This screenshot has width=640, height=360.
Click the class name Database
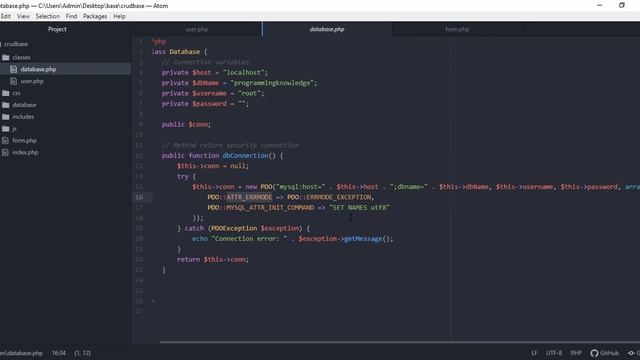(184, 52)
